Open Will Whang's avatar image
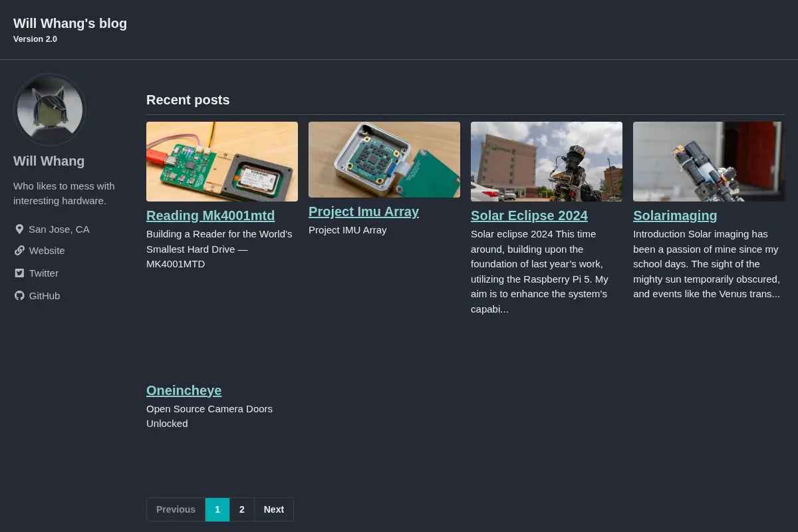798x532 pixels. 50,110
